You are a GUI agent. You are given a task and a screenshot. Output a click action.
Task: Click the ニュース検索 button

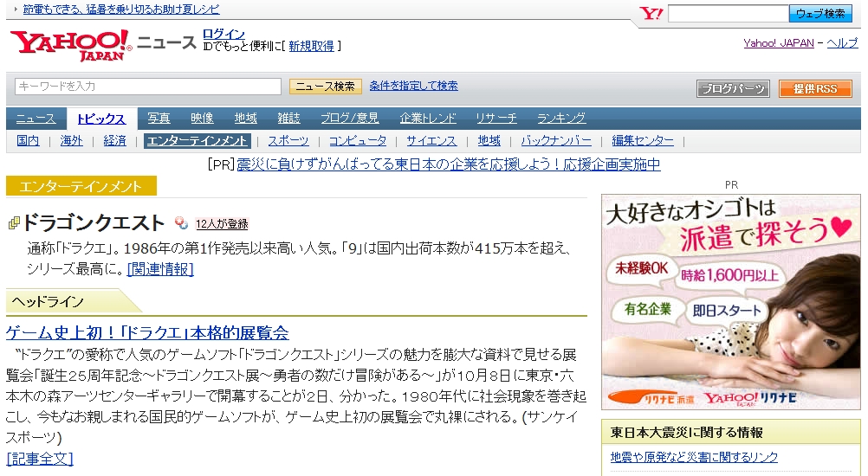tap(326, 87)
